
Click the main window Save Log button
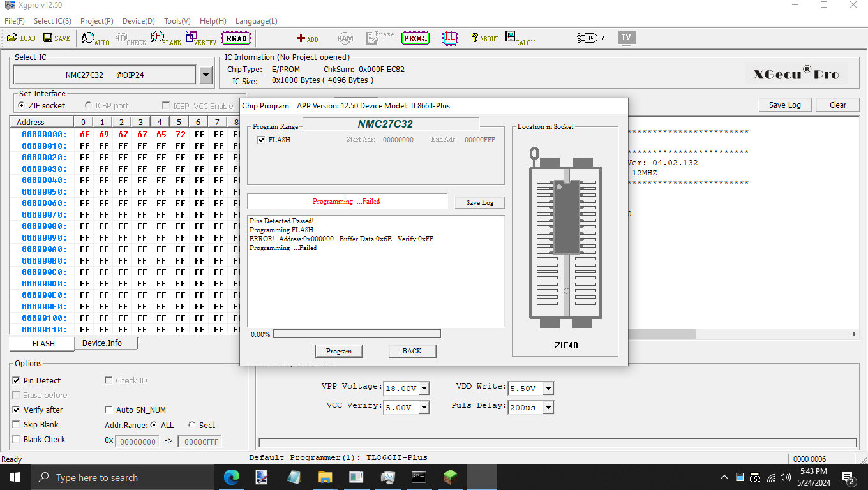tap(785, 105)
